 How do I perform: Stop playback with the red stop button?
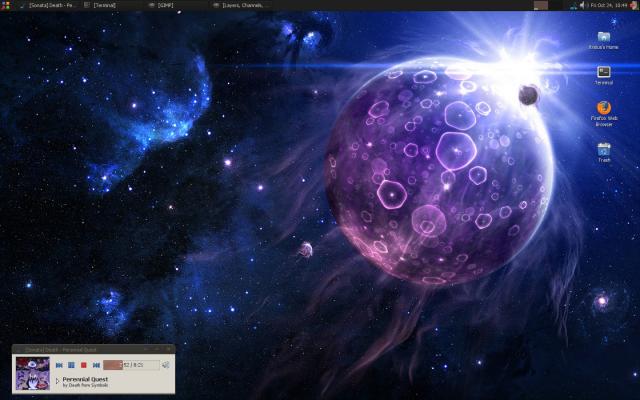[84, 365]
